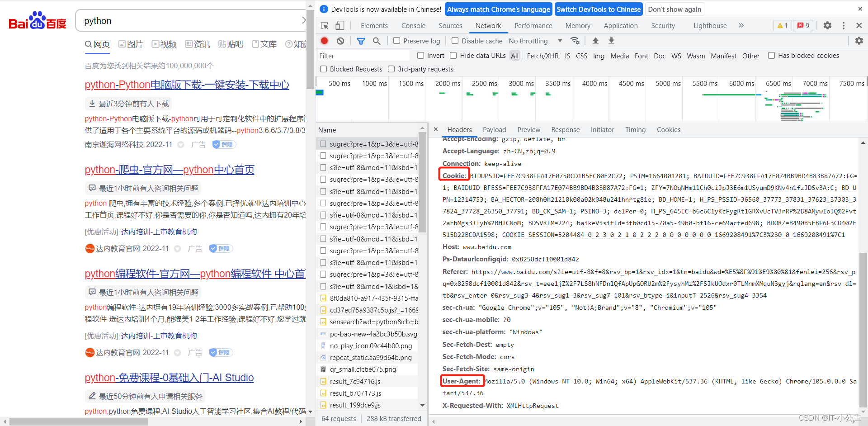Filter requests by Fetch/XHR
Viewport: 868px width, 426px height.
(542, 56)
